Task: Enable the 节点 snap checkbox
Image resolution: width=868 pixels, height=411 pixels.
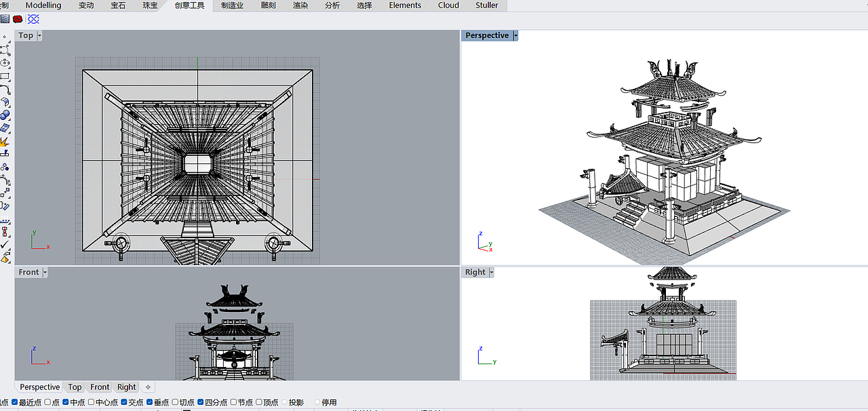Action: click(233, 402)
